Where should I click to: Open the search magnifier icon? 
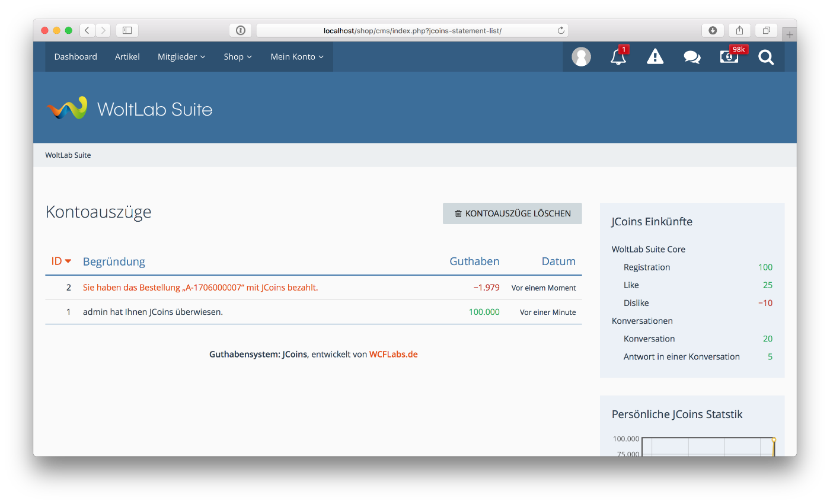tap(766, 57)
